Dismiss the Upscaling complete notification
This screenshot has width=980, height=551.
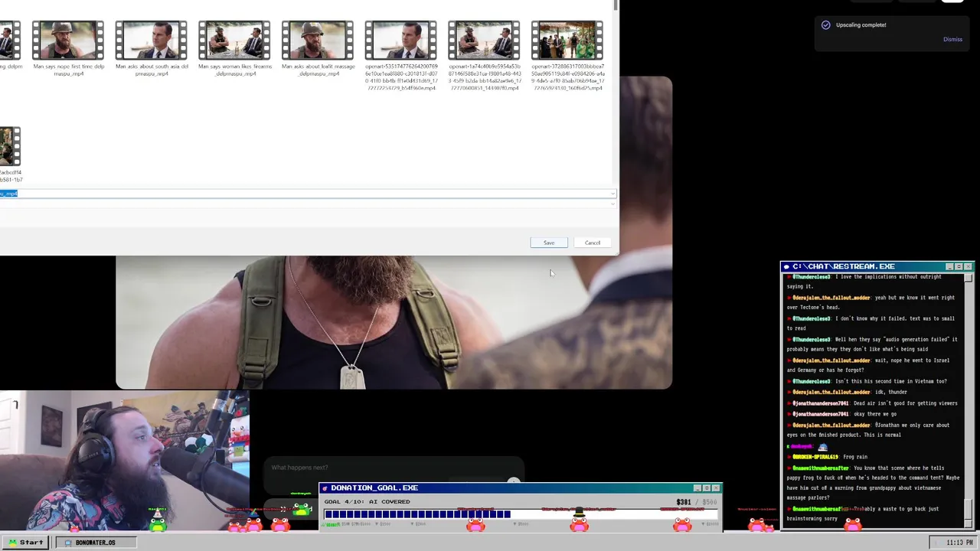[x=952, y=39]
